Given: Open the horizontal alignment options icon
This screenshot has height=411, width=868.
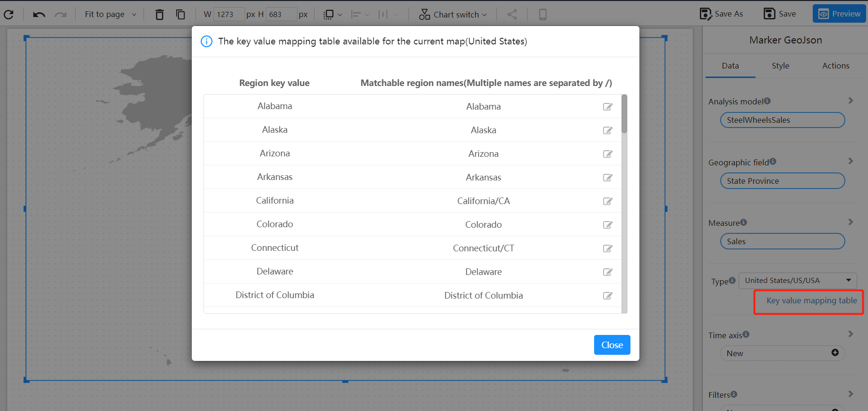Looking at the screenshot, I should 356,15.
